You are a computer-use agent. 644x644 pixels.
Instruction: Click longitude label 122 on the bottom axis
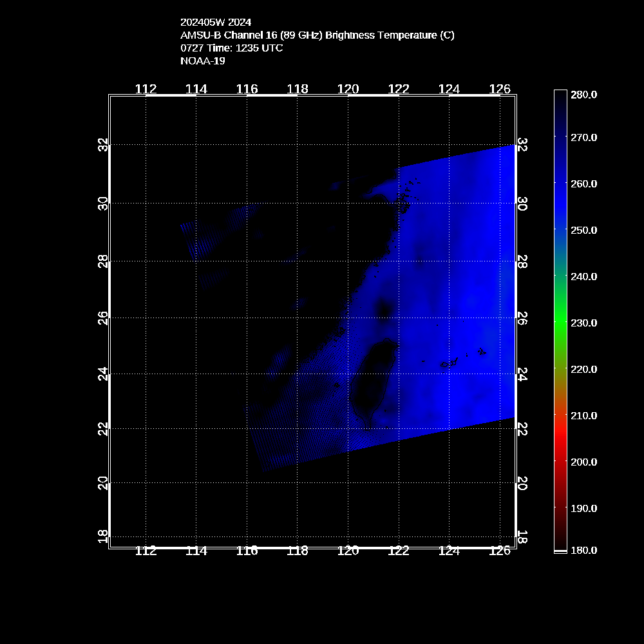pos(399,551)
